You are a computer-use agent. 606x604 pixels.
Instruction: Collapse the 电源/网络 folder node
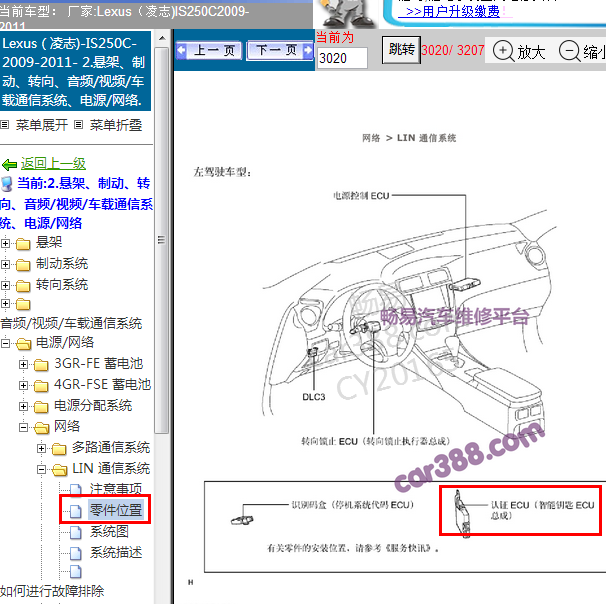tap(5, 343)
